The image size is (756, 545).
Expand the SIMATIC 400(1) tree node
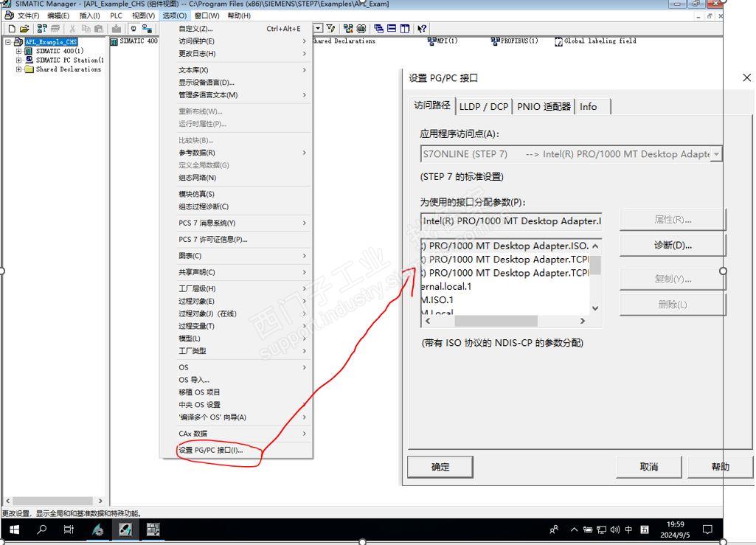(18, 51)
